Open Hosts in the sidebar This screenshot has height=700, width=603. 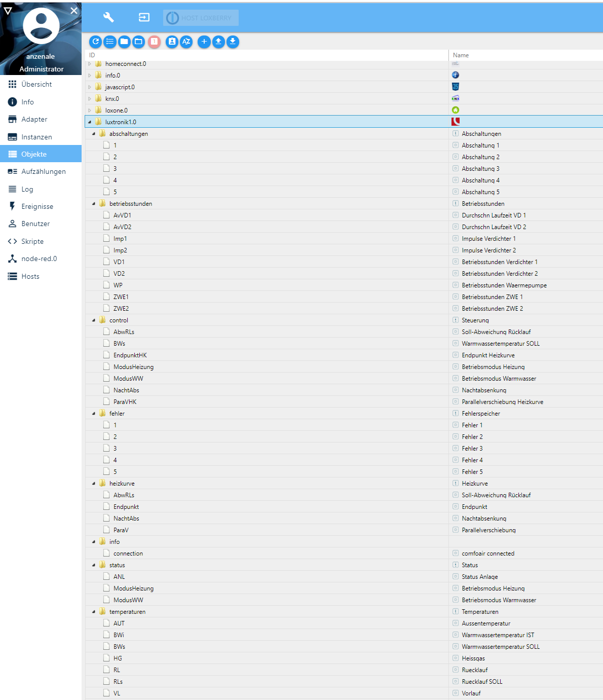(x=41, y=276)
